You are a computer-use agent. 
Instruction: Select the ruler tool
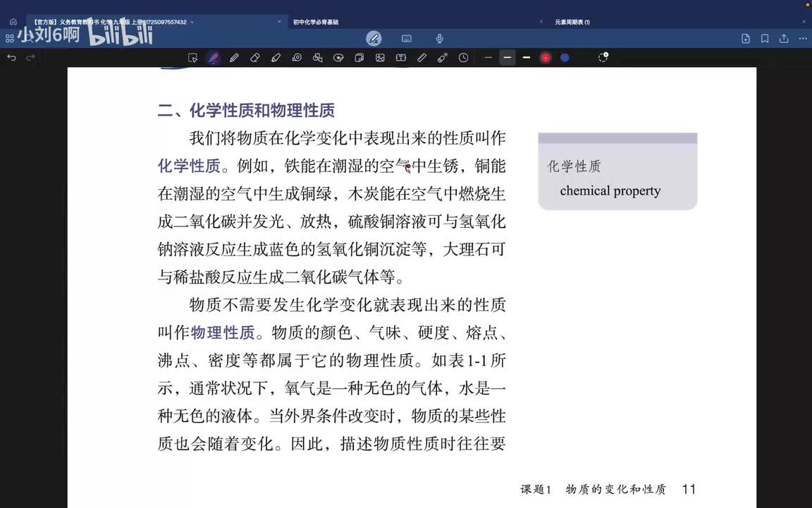(x=422, y=58)
